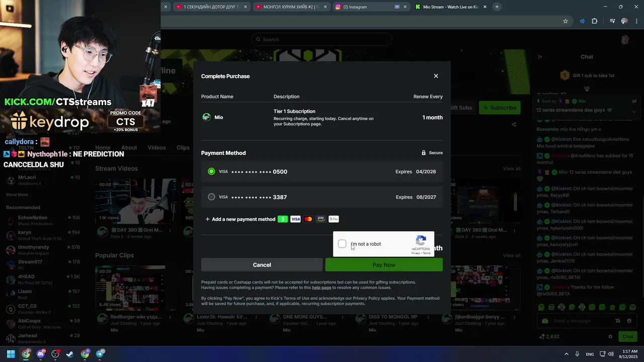The width and height of the screenshot is (644, 362).
Task: Open the About tab on Mio's channel
Action: point(129,148)
